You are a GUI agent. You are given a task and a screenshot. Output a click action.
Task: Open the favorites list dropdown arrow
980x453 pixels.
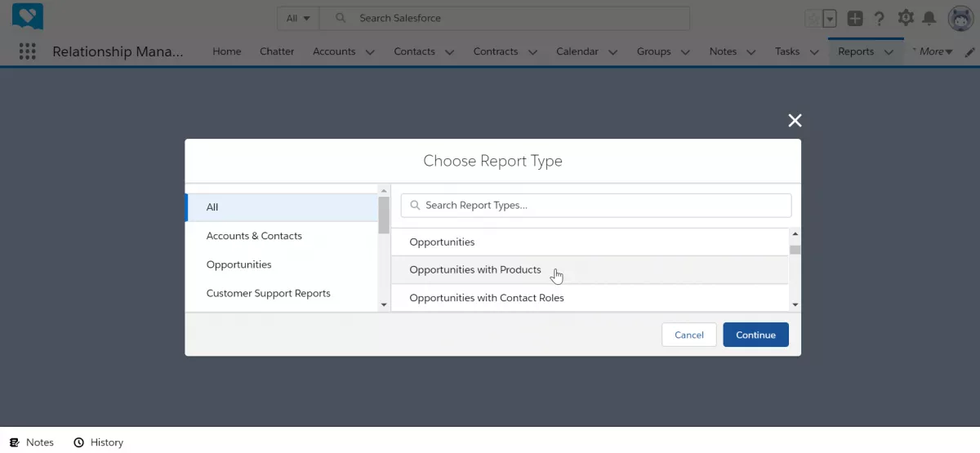(x=830, y=18)
